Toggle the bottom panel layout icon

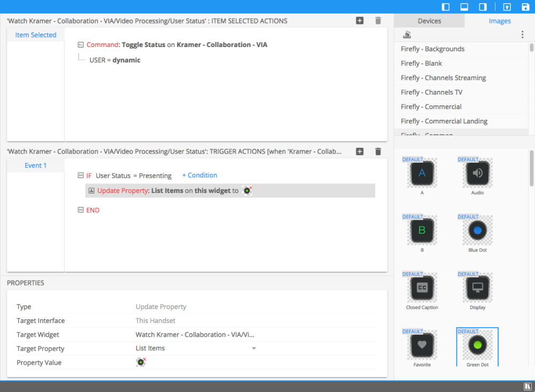(x=464, y=7)
